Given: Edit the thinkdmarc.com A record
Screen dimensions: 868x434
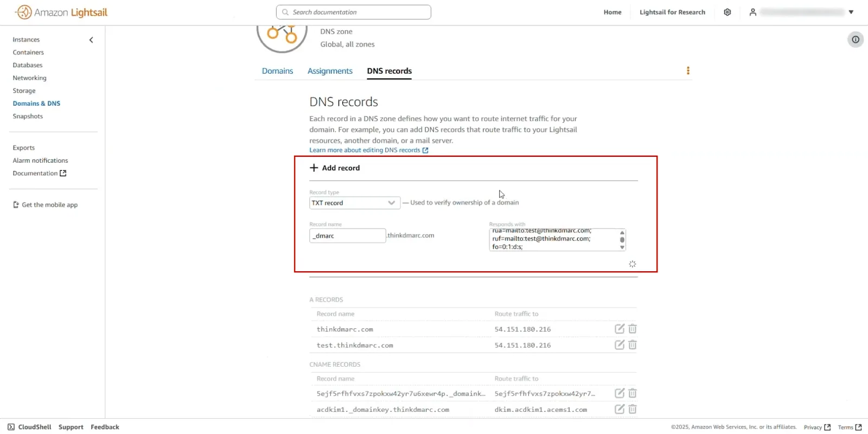Looking at the screenshot, I should (x=620, y=329).
